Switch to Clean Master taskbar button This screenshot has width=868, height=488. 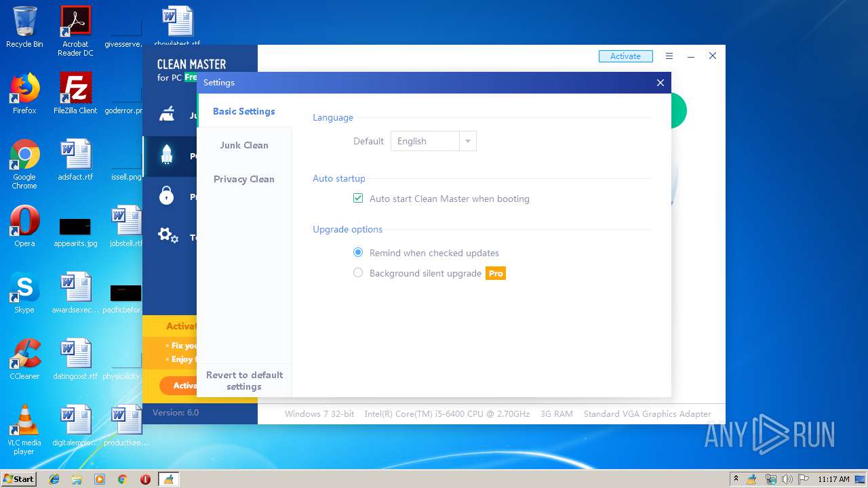pyautogui.click(x=168, y=479)
